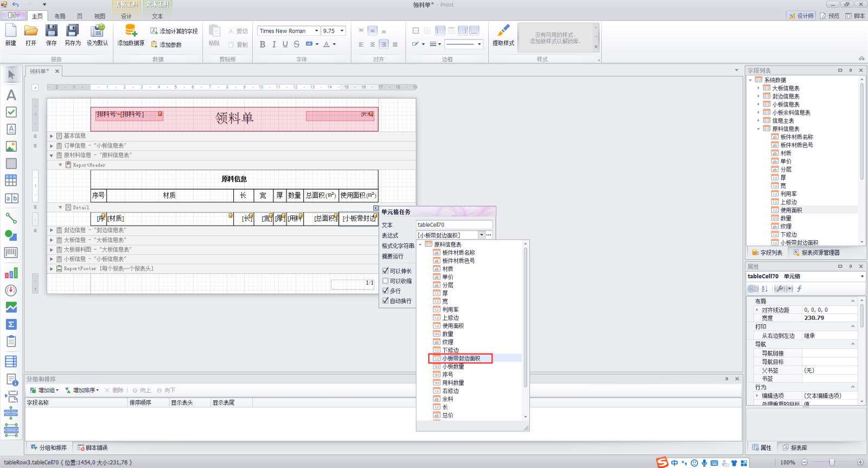Viewport: 868px width, 468px height.
Task: Toggle the 自动换行 (Word Wrap) checkbox
Action: tap(386, 300)
